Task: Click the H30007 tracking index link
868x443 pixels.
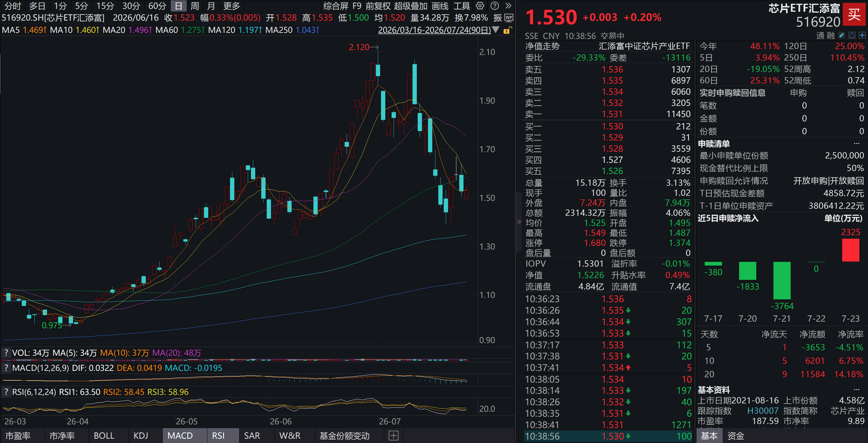Action: pyautogui.click(x=763, y=411)
